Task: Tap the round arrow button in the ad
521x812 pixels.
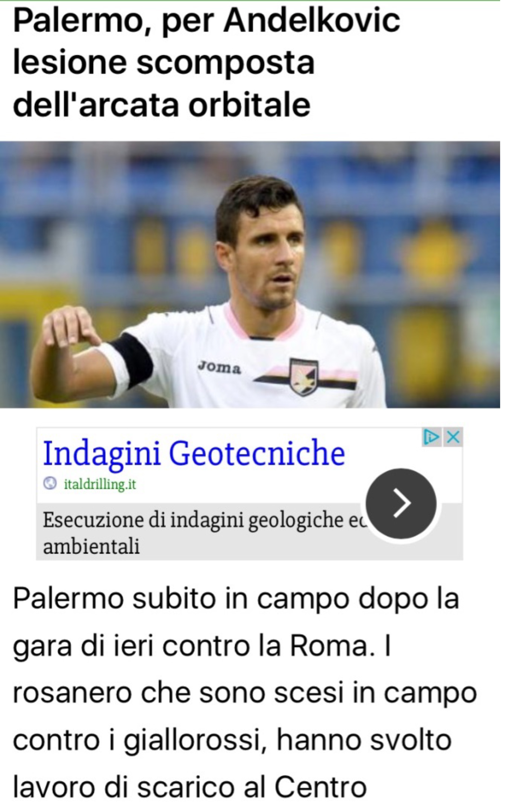Action: 401,503
